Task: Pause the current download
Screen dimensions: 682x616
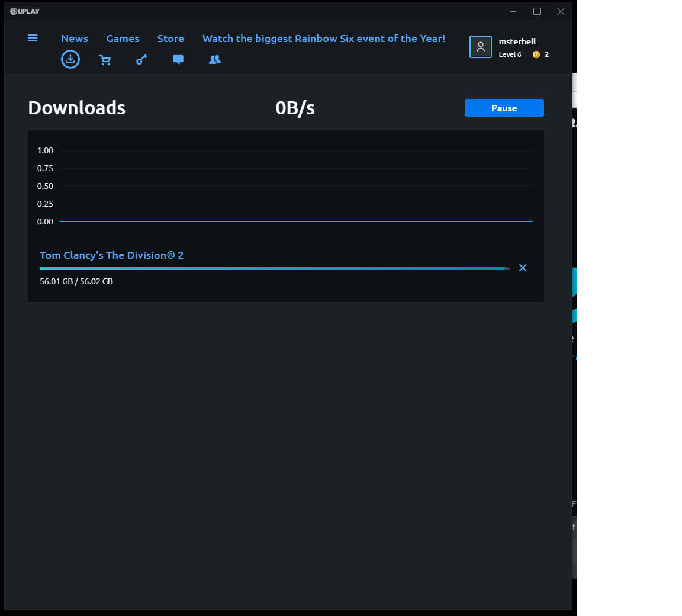Action: click(x=504, y=108)
